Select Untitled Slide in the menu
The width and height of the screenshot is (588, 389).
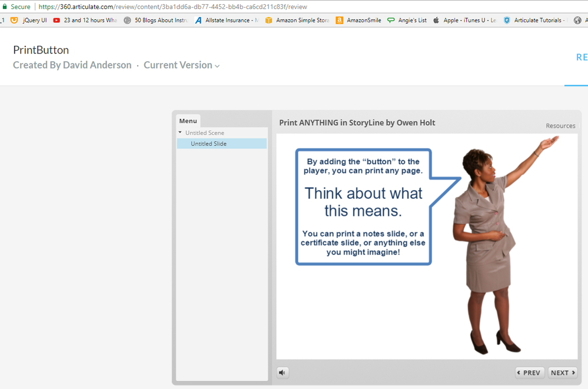[x=208, y=144]
